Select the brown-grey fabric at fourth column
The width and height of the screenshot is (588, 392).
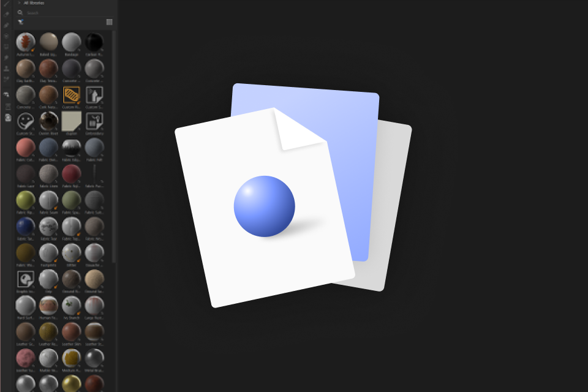coord(94,226)
